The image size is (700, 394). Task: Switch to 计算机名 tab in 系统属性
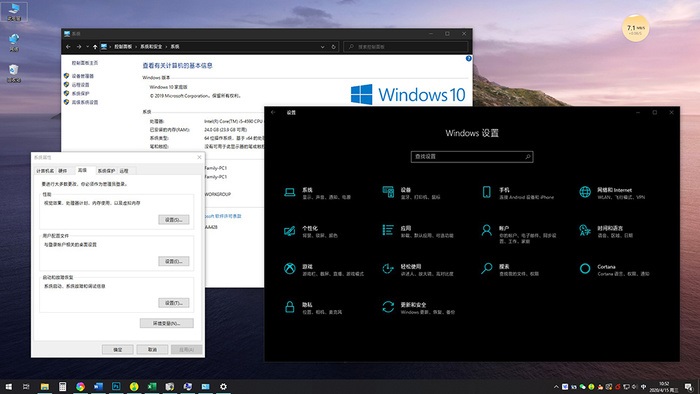tap(45, 171)
